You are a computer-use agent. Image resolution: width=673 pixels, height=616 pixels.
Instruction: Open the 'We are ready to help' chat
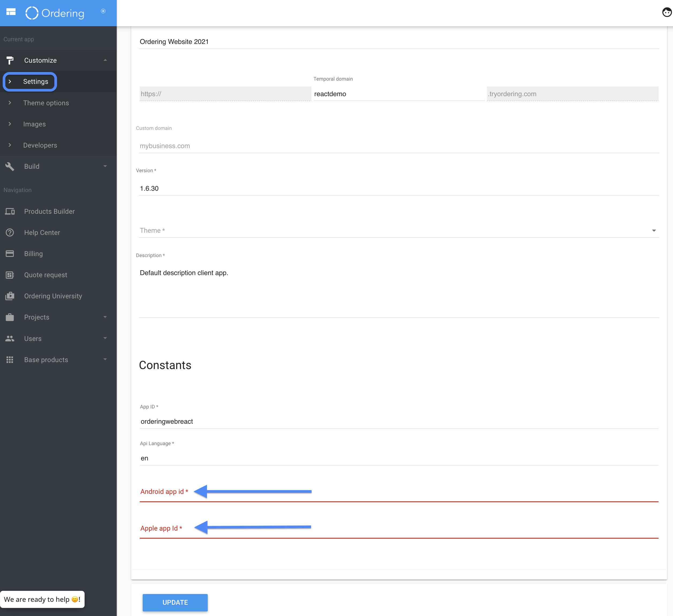[x=42, y=599]
